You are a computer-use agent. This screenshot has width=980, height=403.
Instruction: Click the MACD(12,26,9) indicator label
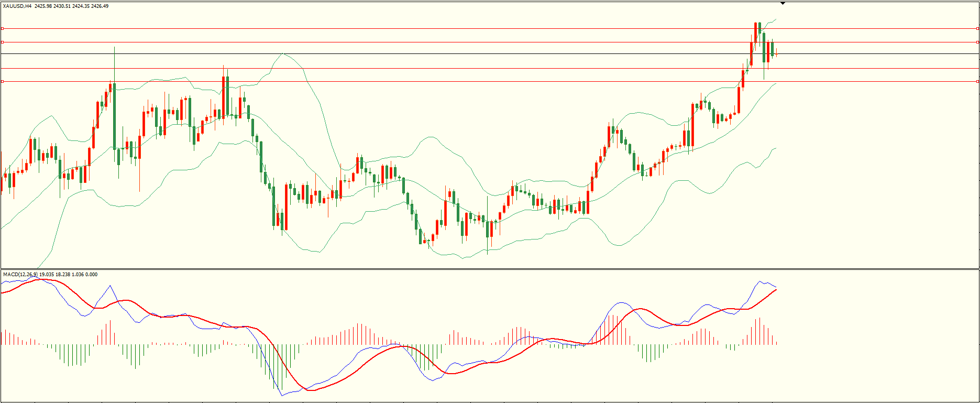tap(20, 275)
